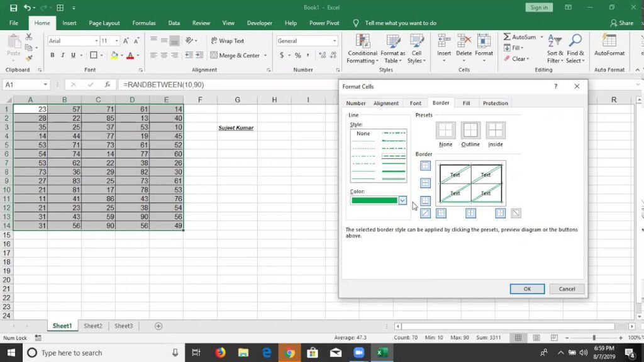Add a new sheet with plus icon
The height and width of the screenshot is (362, 644).
(158, 326)
